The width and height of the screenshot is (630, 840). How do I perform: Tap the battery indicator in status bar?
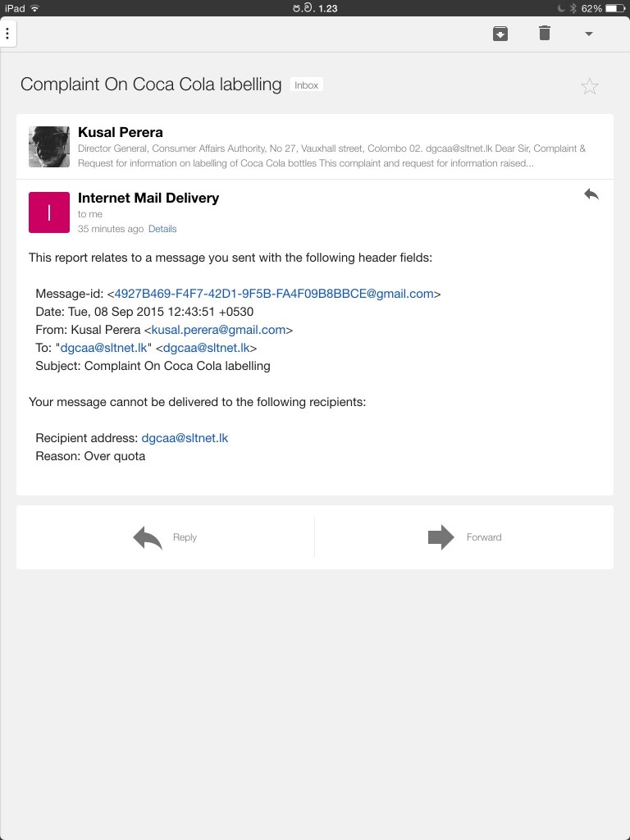[615, 8]
